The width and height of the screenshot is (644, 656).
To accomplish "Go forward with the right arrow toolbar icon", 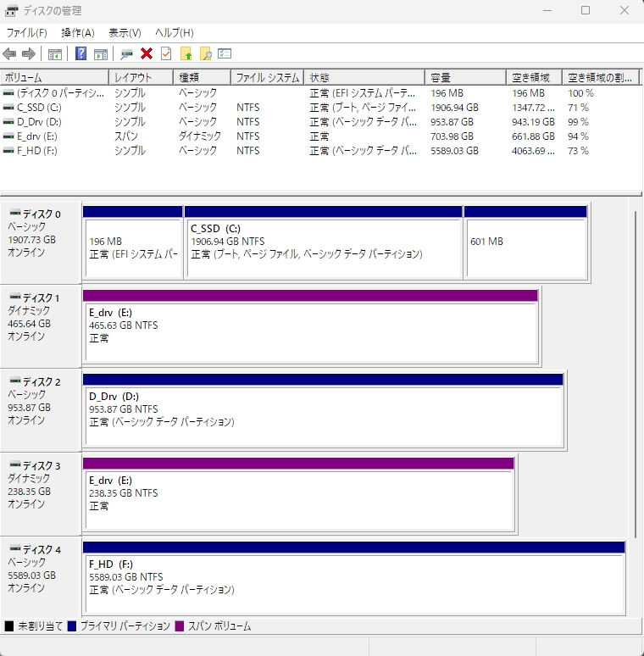I will point(29,54).
